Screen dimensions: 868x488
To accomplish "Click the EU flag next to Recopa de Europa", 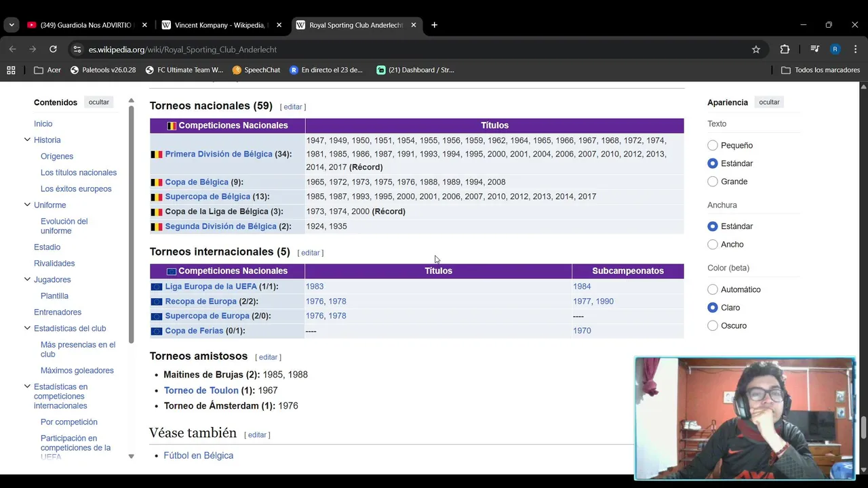I will pos(157,302).
